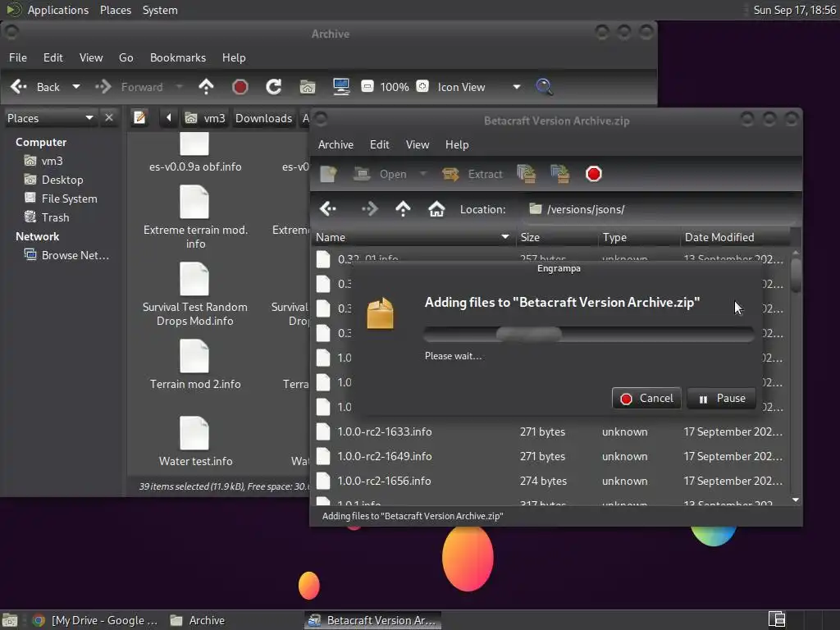Add a folder to archive icon
This screenshot has height=630, width=840.
pyautogui.click(x=559, y=174)
